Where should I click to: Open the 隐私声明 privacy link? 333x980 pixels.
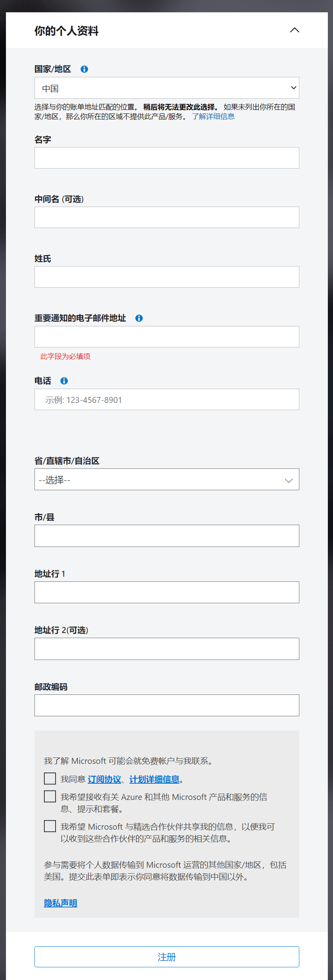60,903
